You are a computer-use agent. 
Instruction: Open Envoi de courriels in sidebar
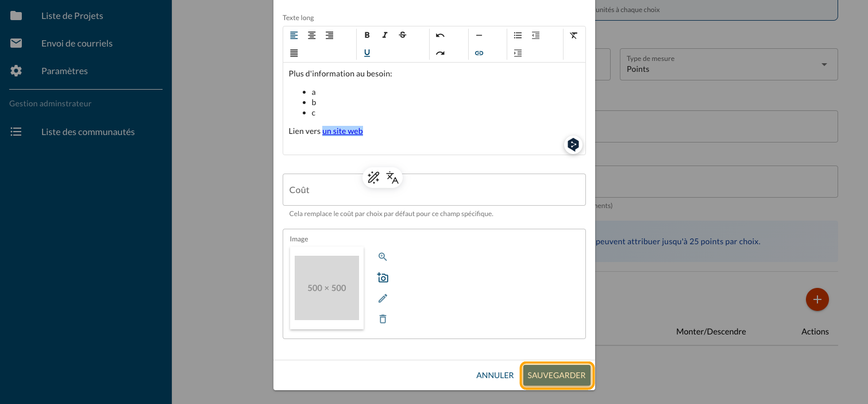76,43
